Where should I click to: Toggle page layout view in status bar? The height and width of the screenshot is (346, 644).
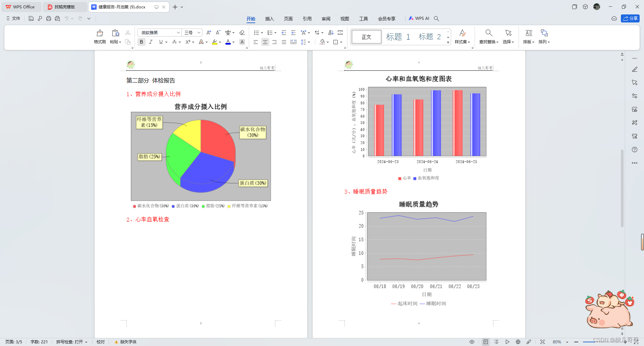485,342
